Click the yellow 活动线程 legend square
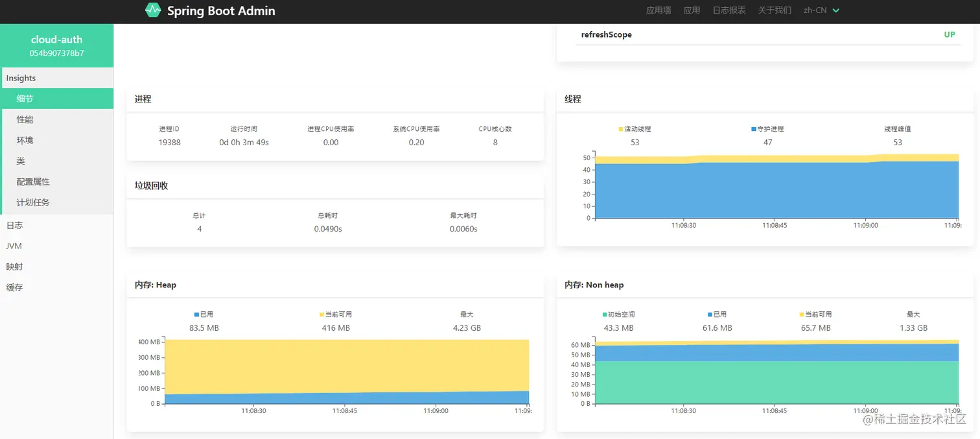 tap(621, 129)
